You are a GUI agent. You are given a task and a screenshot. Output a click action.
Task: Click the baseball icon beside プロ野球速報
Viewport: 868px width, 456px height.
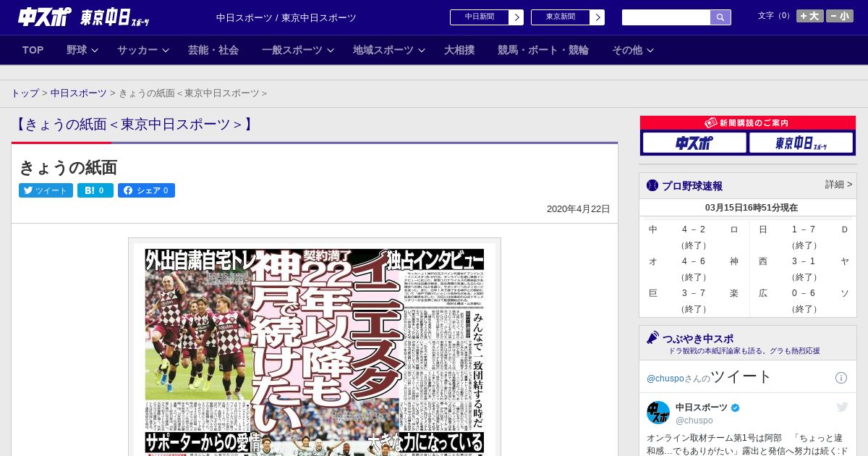652,185
